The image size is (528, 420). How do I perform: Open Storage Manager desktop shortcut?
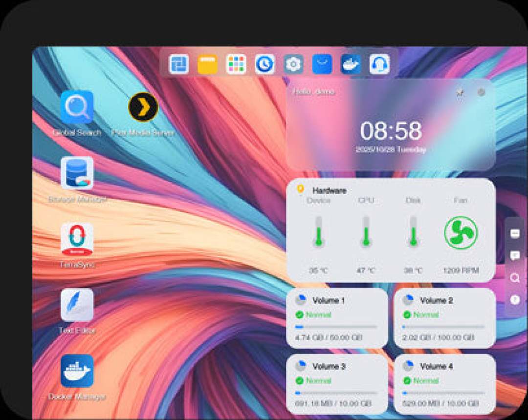(77, 173)
